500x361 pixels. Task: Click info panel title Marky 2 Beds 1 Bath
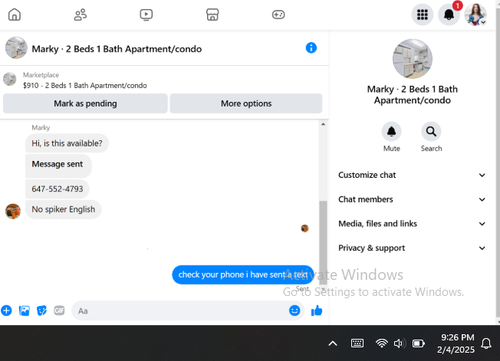(412, 95)
